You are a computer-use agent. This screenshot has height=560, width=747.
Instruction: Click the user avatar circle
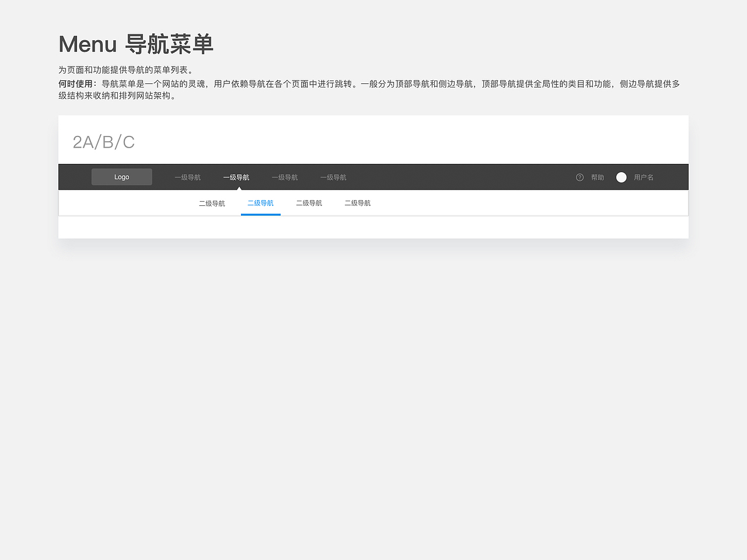621,177
